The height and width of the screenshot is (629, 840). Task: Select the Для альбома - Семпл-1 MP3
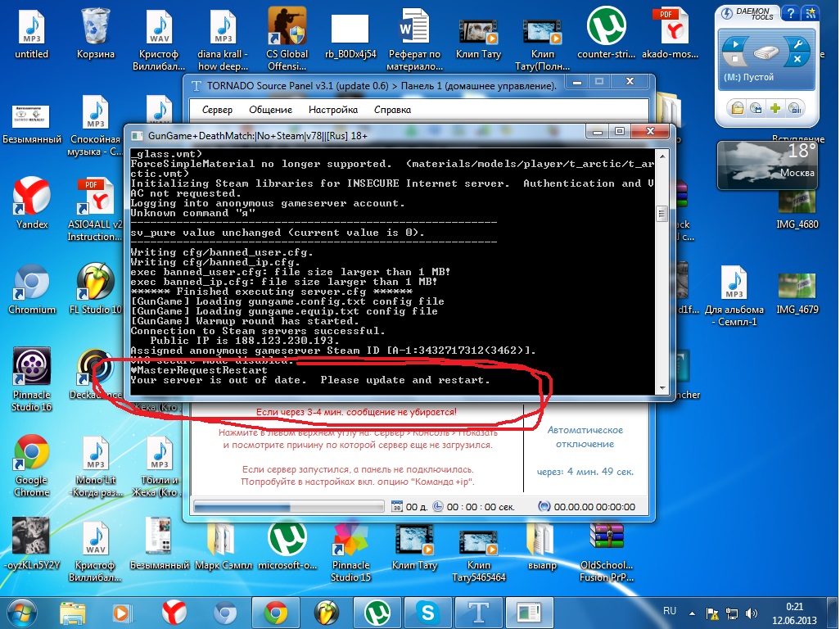[734, 295]
